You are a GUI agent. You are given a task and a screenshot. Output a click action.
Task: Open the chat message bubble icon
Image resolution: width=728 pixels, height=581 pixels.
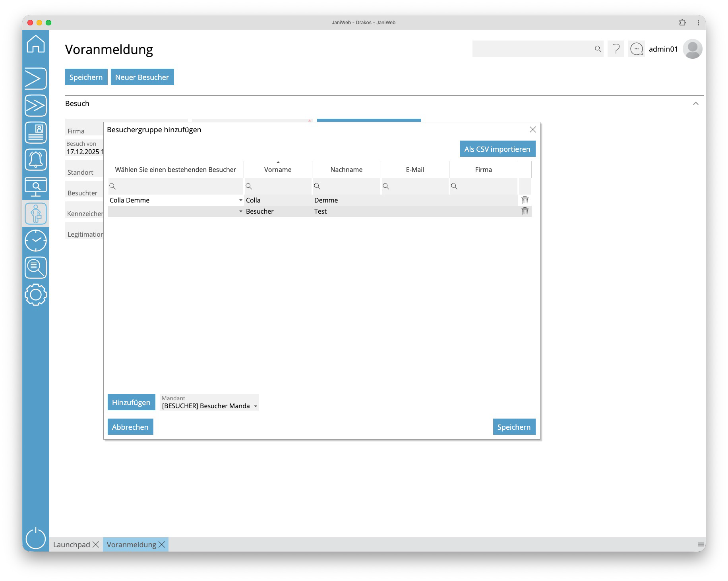(x=637, y=49)
